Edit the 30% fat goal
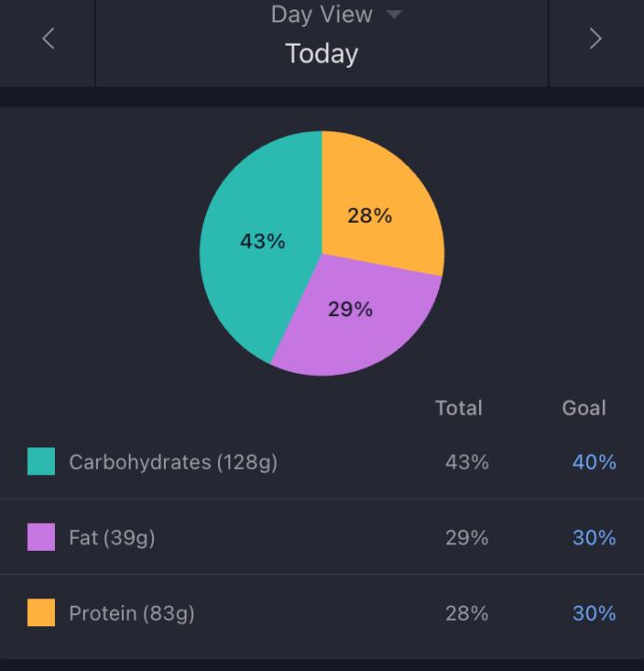 594,538
